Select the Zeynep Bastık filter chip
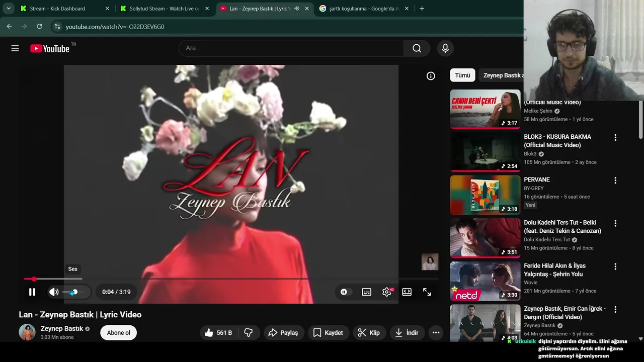The height and width of the screenshot is (362, 644). coord(501,75)
